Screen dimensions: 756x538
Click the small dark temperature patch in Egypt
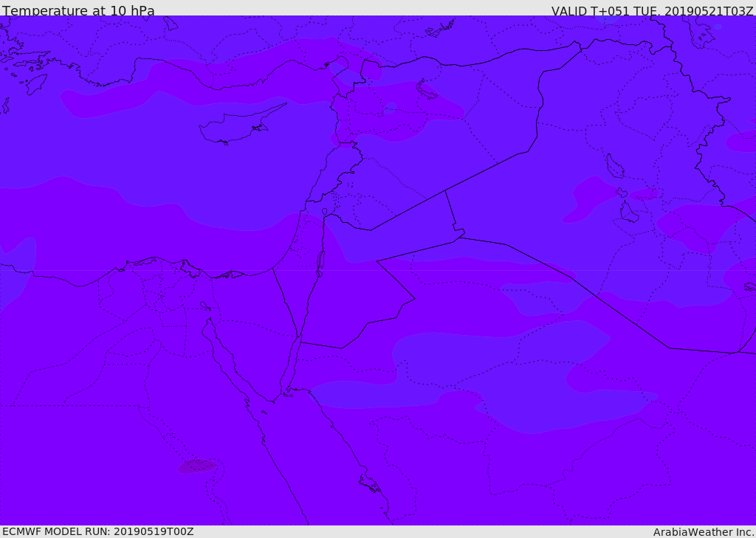tap(198, 466)
